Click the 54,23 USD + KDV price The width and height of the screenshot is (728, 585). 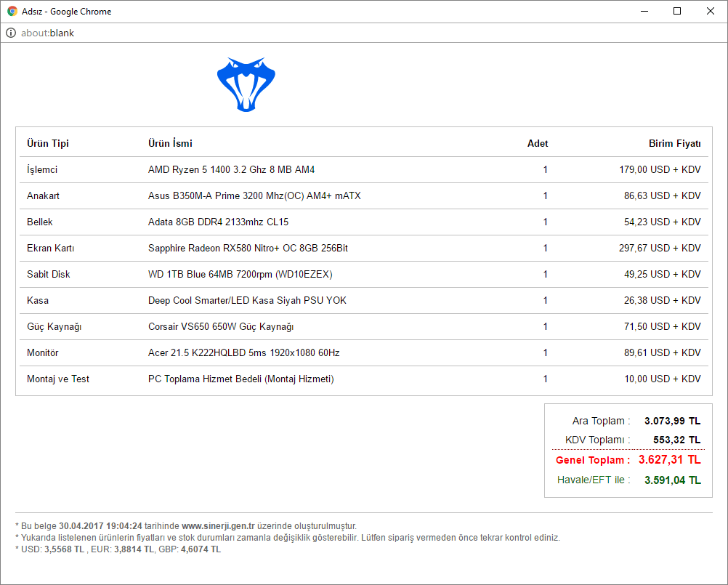663,222
